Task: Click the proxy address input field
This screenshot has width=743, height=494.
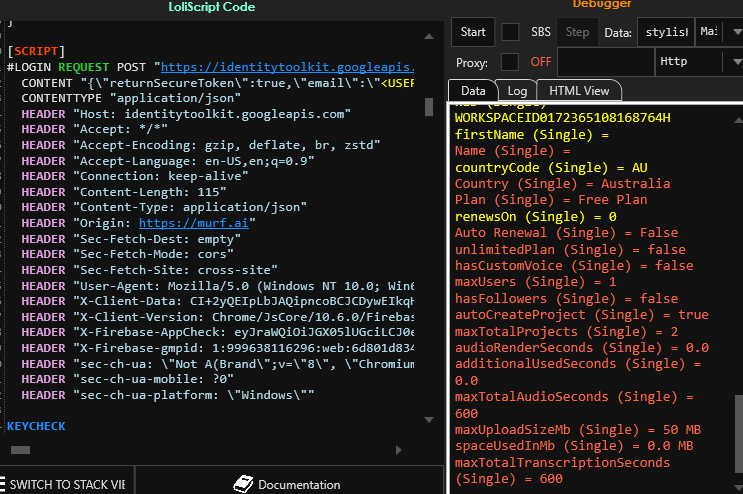Action: point(606,62)
